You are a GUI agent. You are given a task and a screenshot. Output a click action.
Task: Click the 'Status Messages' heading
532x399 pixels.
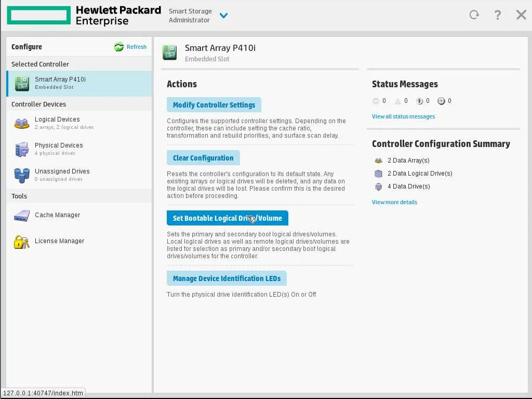[405, 84]
